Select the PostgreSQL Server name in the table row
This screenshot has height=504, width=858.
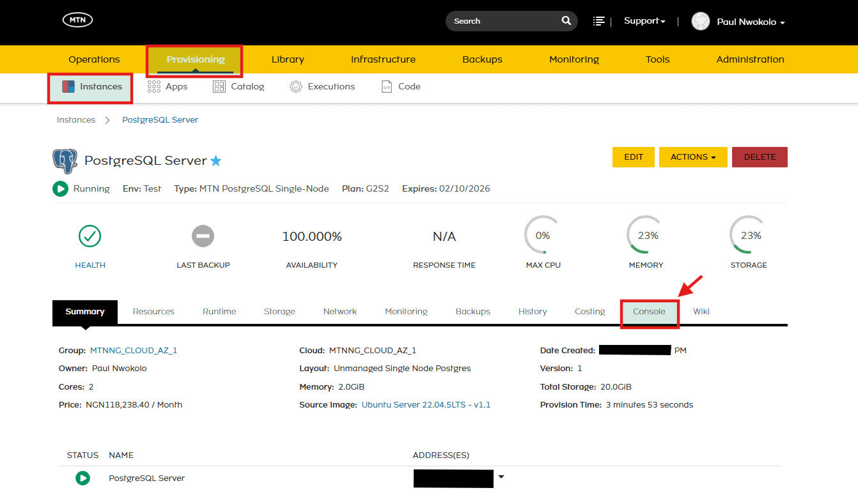click(x=147, y=478)
